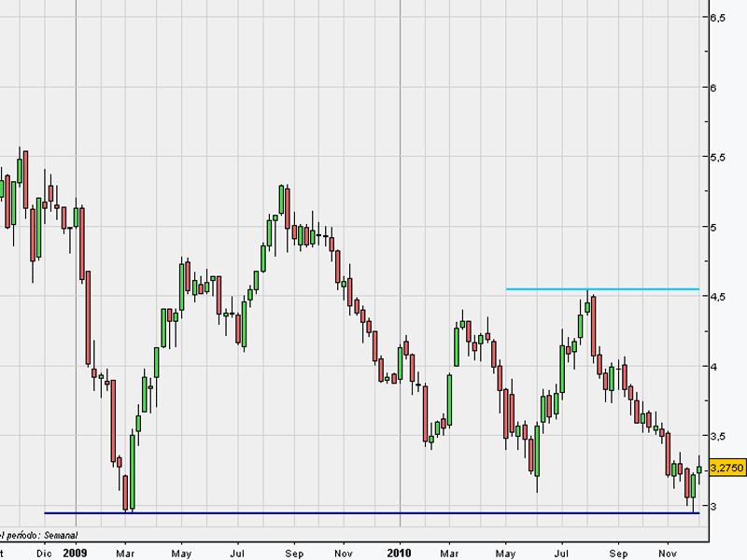This screenshot has height=560, width=747.
Task: Click the 3,5 price axis label
Action: pos(717,436)
